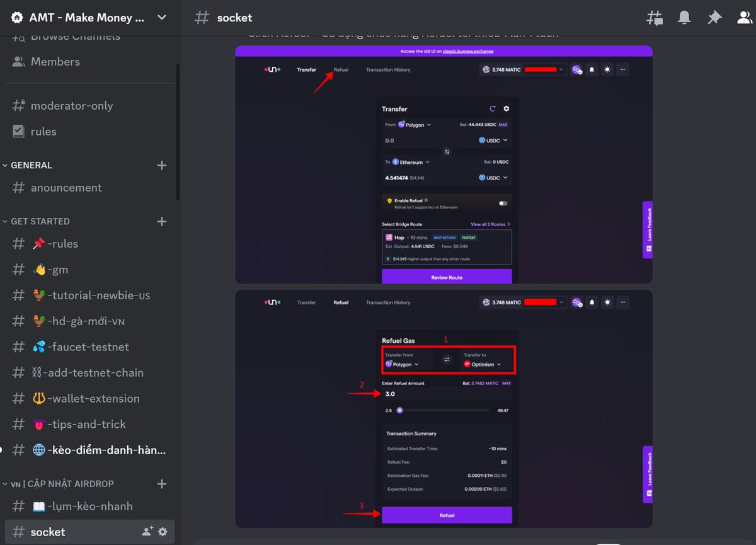The image size is (756, 545).
Task: Add a channel to CẬP NHẬT AIRDROP category
Action: [x=162, y=484]
